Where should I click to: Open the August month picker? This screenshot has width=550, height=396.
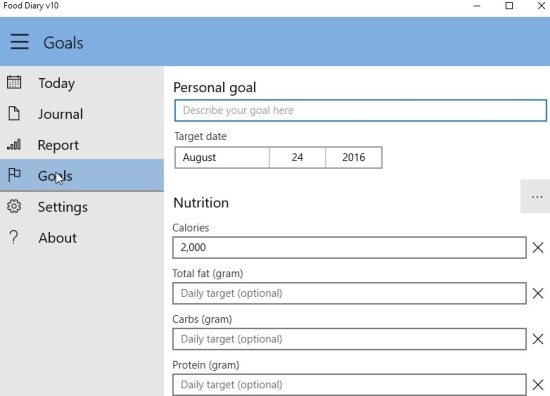222,157
